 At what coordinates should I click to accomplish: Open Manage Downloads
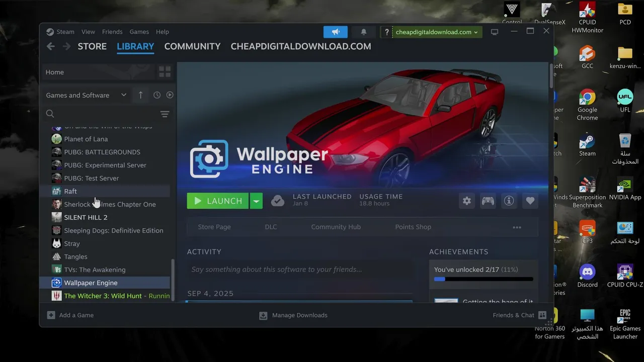[x=293, y=315]
